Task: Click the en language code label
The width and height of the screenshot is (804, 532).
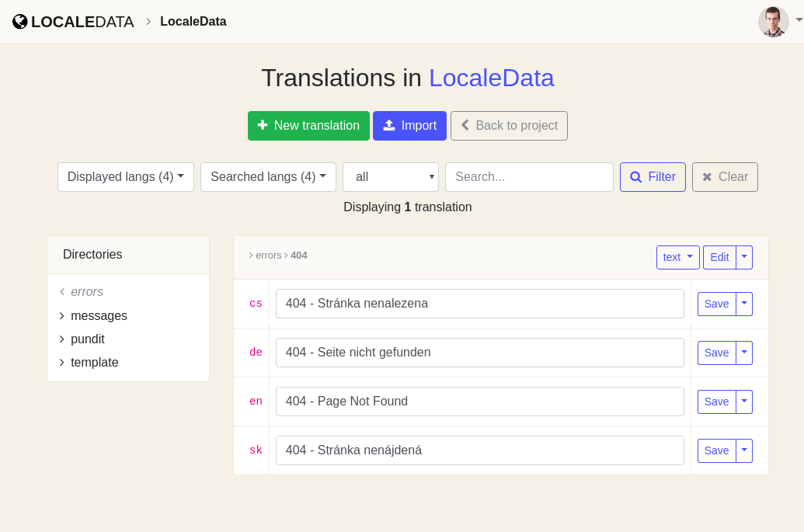Action: [x=256, y=402]
